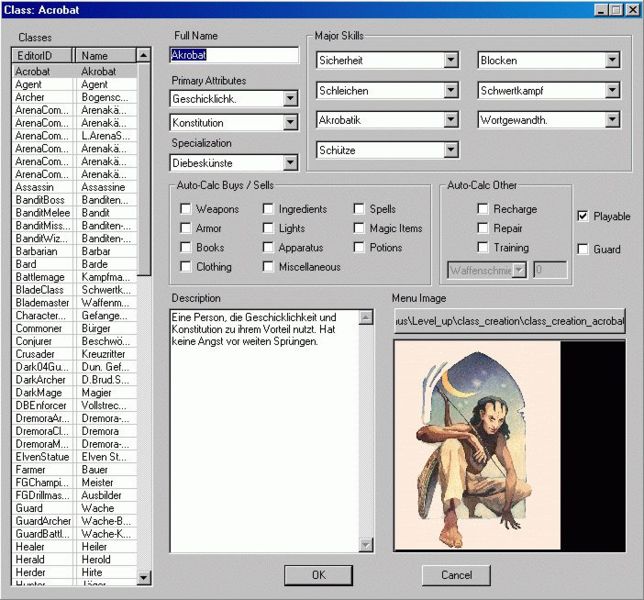
Task: Sort classes by Name column header
Action: (106, 56)
